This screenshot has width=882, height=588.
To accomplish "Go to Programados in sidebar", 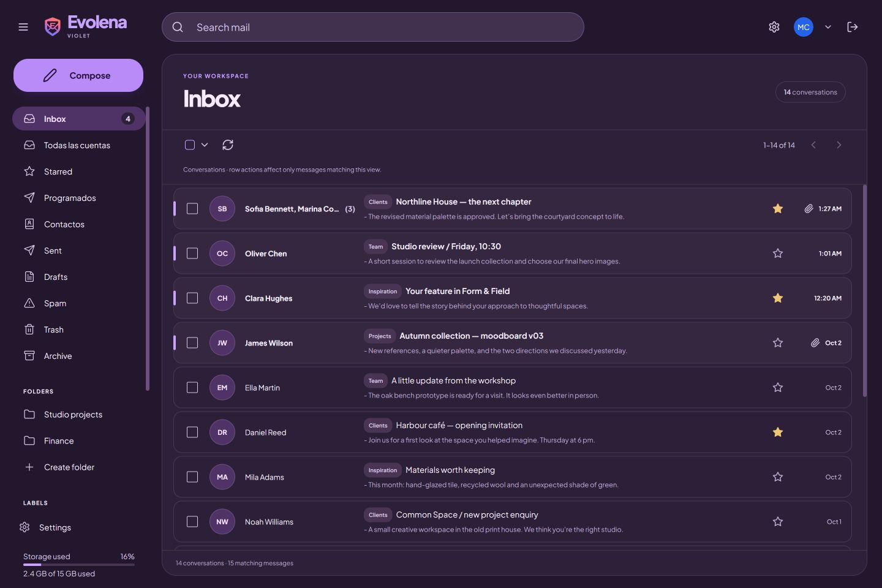I will 78,198.
